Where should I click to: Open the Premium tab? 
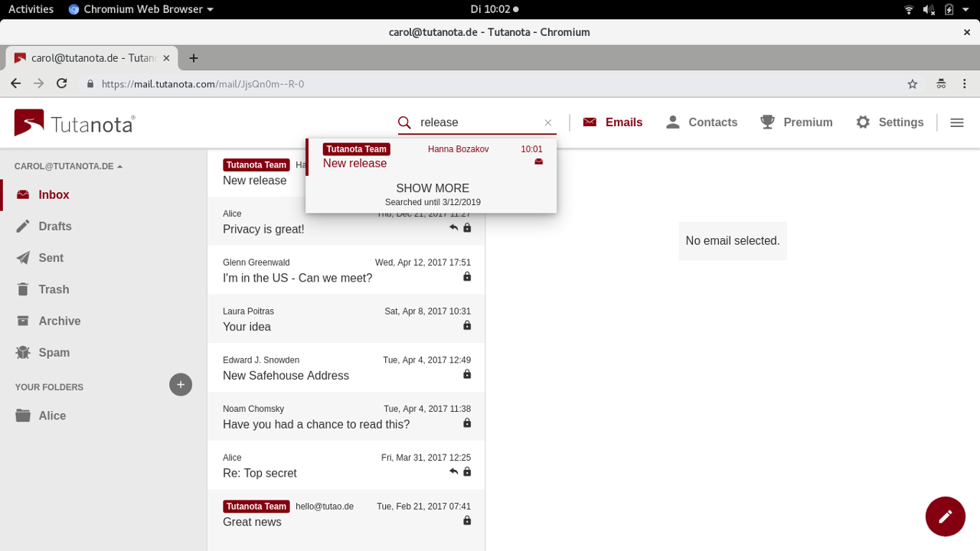pyautogui.click(x=796, y=122)
